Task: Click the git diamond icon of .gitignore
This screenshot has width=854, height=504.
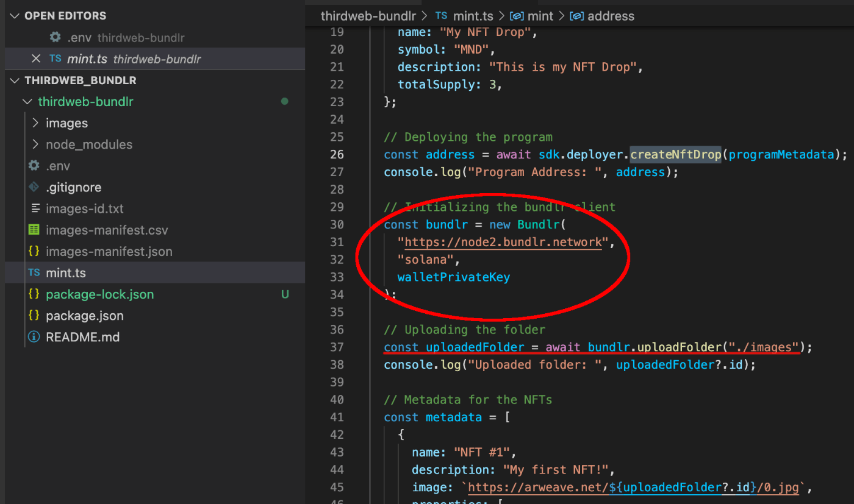Action: 34,187
